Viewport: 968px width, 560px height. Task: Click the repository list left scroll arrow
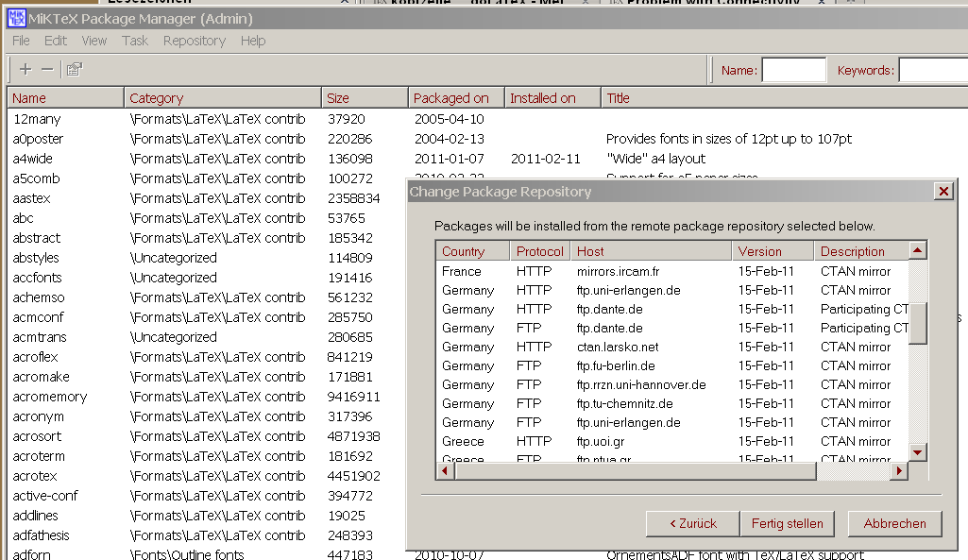[x=445, y=471]
